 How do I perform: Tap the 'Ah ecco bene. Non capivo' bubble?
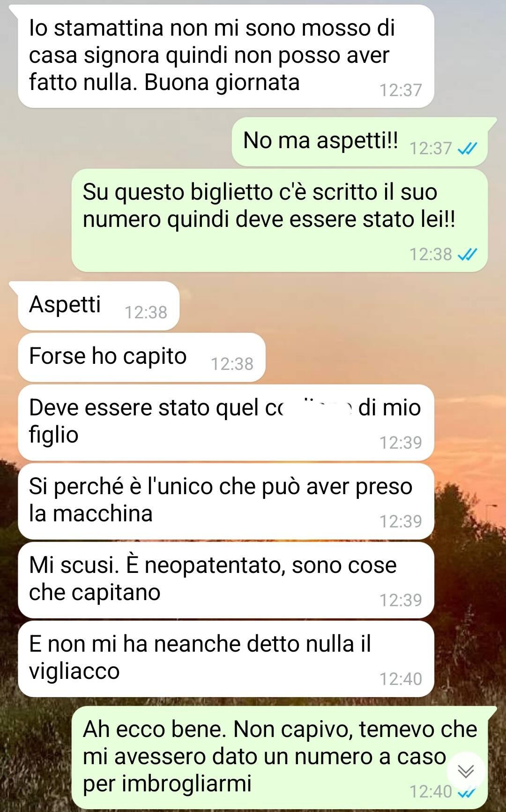pyautogui.click(x=280, y=757)
